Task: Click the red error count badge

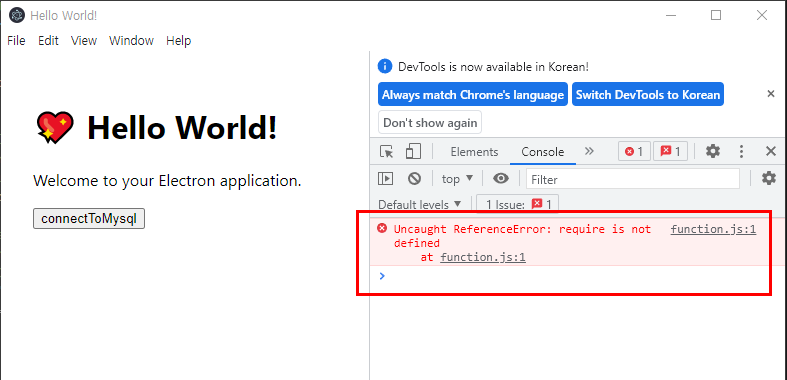Action: coord(634,151)
